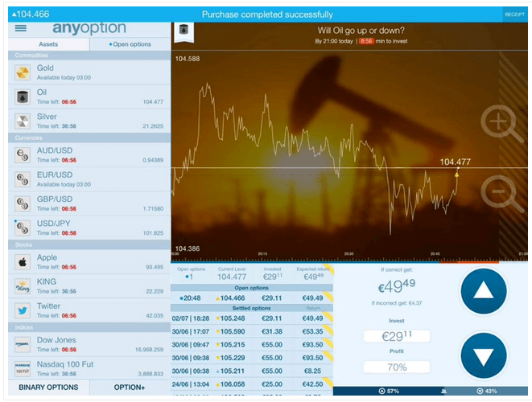The width and height of the screenshot is (532, 402).
Task: Click the Silver asset icon
Action: click(23, 121)
